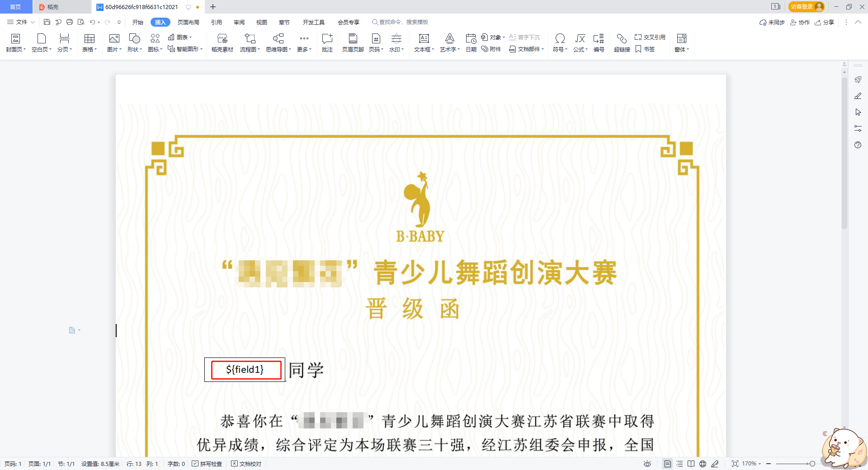Toggle eye protection mode in status bar
This screenshot has height=470, width=868.
[647, 464]
